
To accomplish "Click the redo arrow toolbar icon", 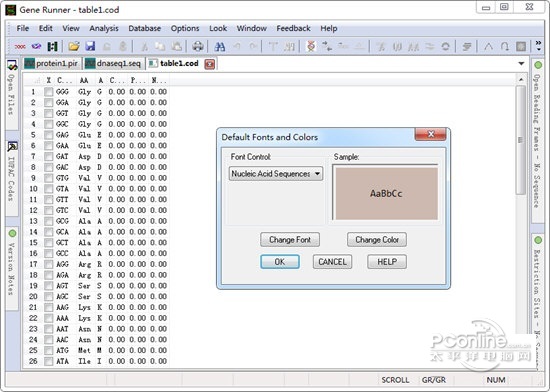I will click(x=253, y=46).
